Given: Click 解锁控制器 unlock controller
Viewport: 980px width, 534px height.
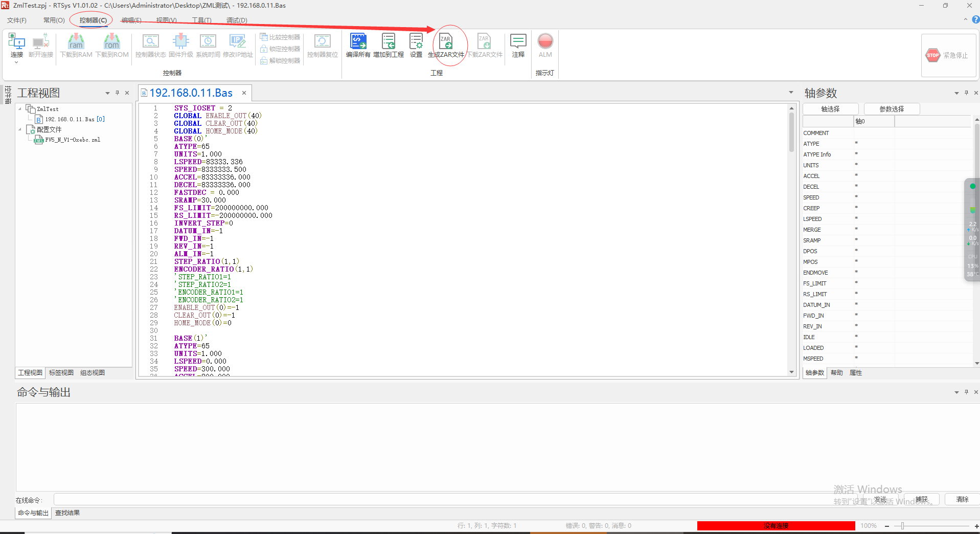Looking at the screenshot, I should tap(280, 61).
